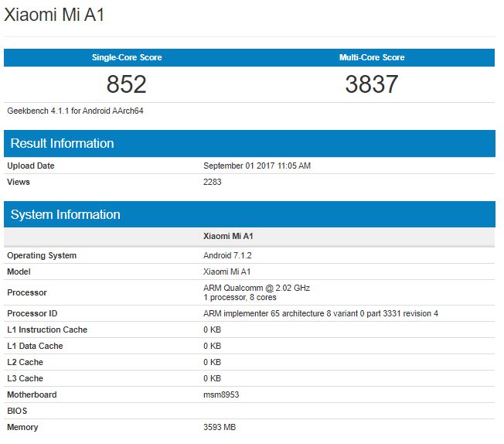Screen dimensions: 504x444
Task: Click the 'msm8953' motherboard value
Action: [221, 394]
